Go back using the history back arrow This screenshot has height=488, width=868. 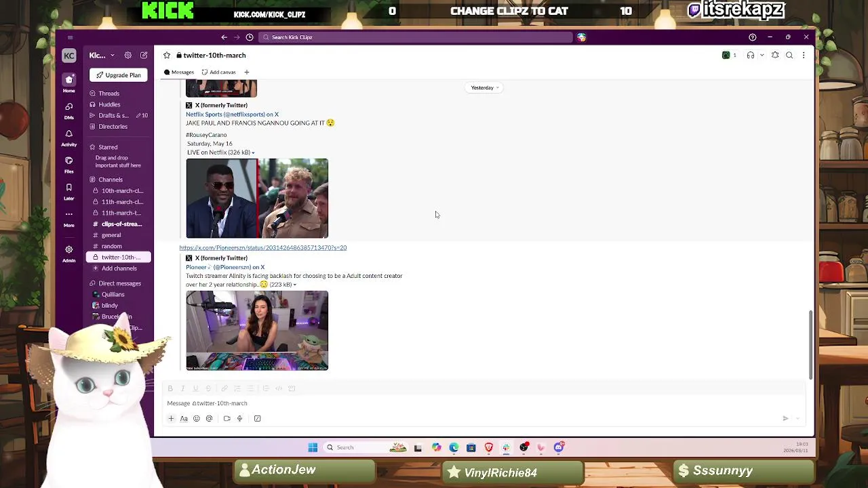224,37
